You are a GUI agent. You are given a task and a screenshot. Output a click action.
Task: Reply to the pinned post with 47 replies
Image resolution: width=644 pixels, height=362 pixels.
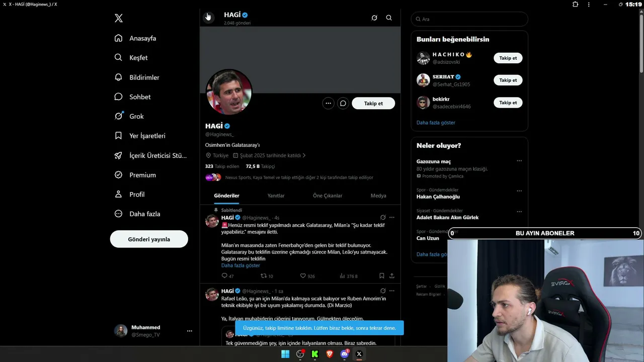227,276
